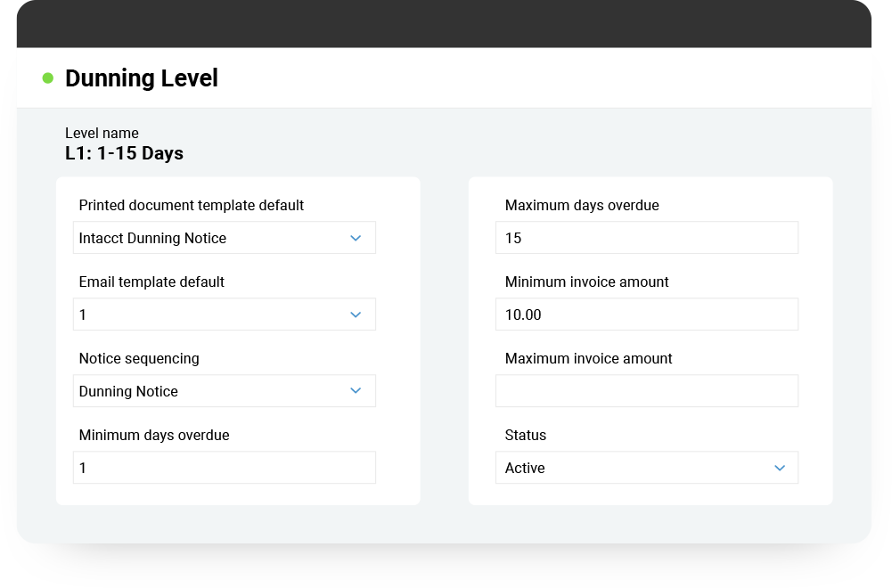This screenshot has width=892, height=588.
Task: Click the empty Maximum invoice amount field
Action: 646,391
